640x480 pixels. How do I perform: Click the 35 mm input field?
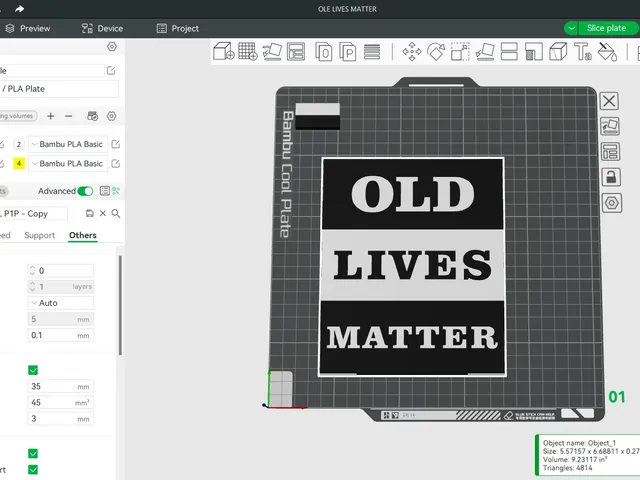[x=61, y=387]
